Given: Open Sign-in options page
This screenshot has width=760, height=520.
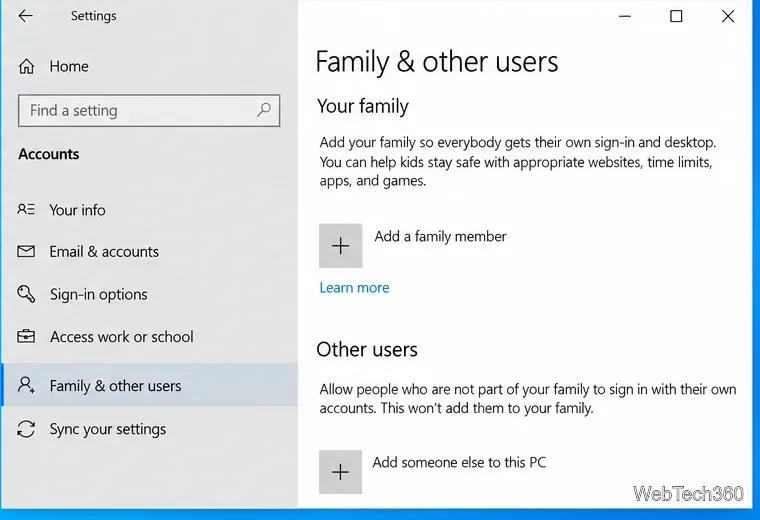Looking at the screenshot, I should 150,294.
